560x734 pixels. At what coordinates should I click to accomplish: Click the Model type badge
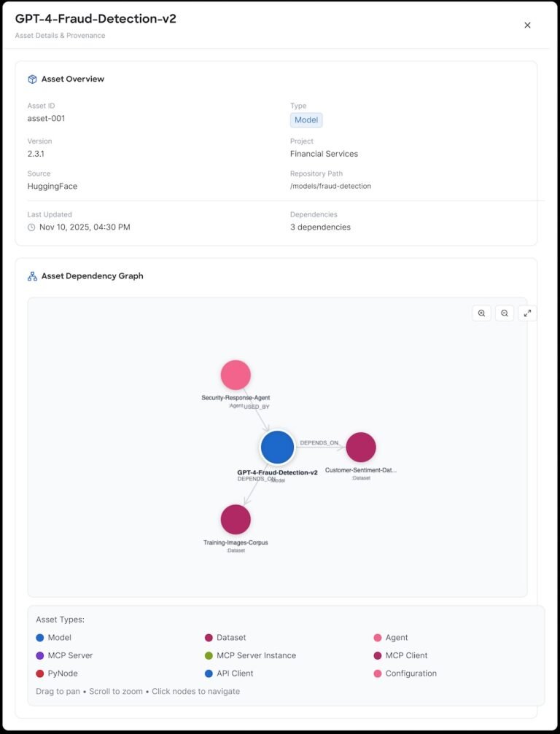(x=306, y=120)
